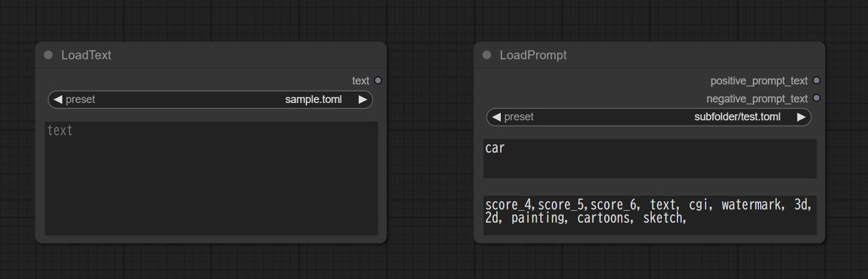Click the negative_prompt_text output label
Viewport: 868px width, 279px height.
[757, 99]
